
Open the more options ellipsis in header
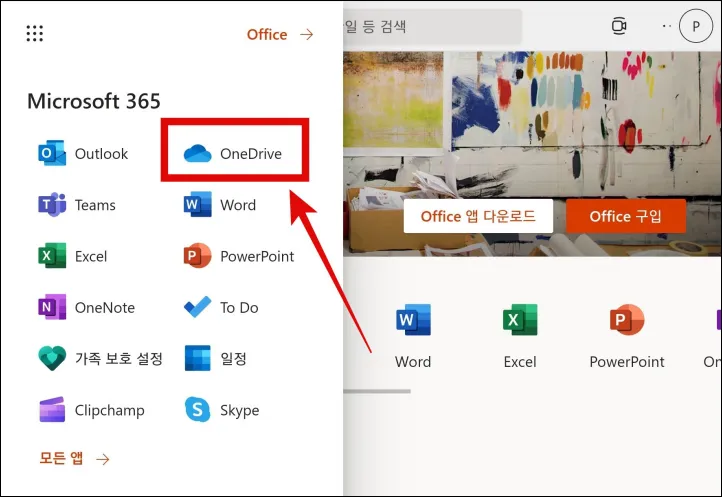pos(666,26)
